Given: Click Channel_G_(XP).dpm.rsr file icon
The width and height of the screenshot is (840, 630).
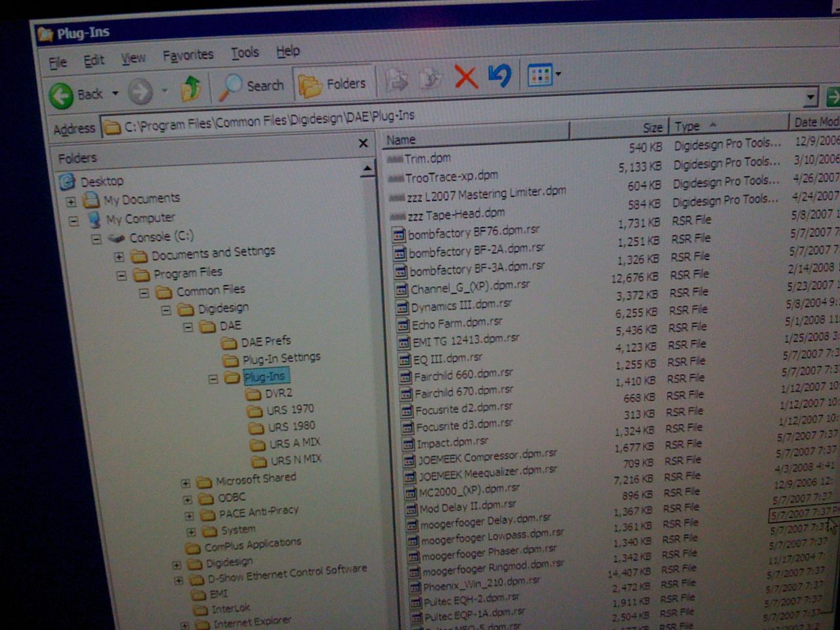Looking at the screenshot, I should click(402, 289).
